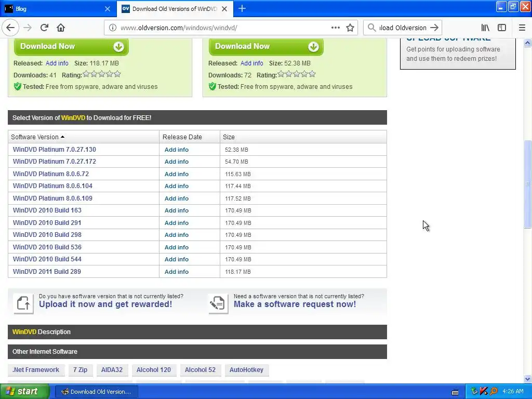
Task: Click the system tray clock
Action: (513, 392)
